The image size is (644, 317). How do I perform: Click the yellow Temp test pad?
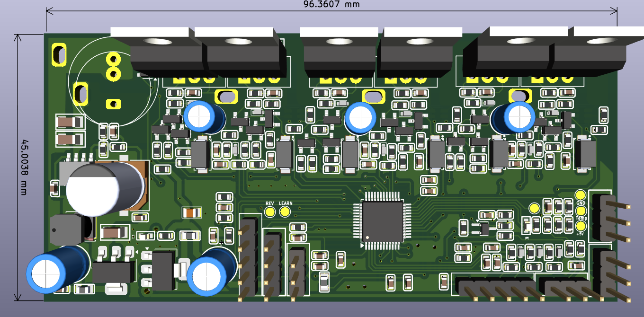(581, 211)
